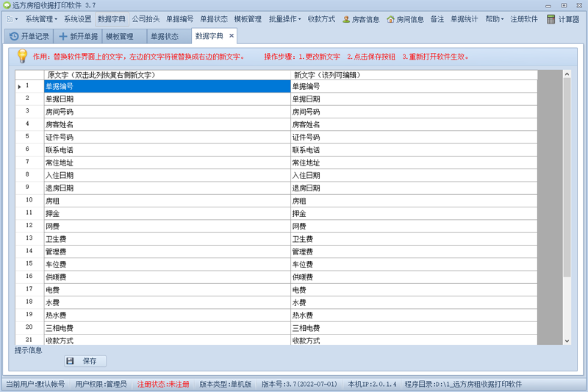Open the 模板管理 menu item
This screenshot has height=392, width=588.
[248, 19]
